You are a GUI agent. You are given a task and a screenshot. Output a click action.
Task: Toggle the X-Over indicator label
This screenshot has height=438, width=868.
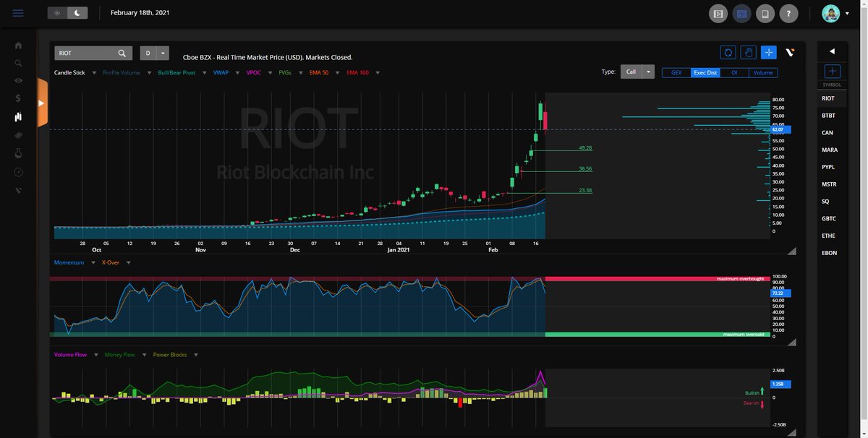coord(111,262)
